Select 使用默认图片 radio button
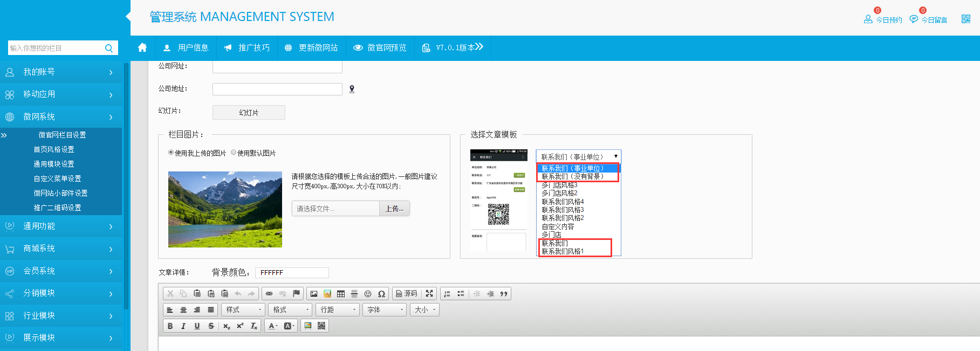The image size is (980, 351). click(x=234, y=153)
